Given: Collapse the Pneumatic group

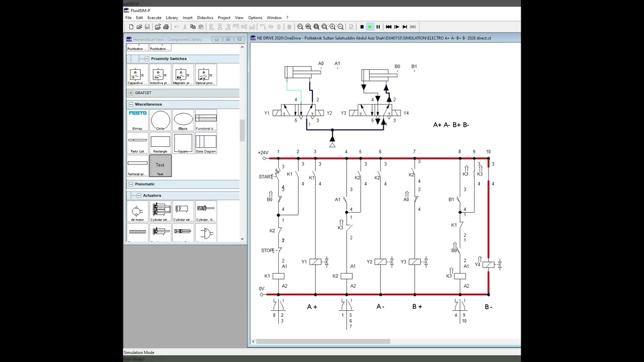Looking at the screenshot, I should [x=131, y=184].
